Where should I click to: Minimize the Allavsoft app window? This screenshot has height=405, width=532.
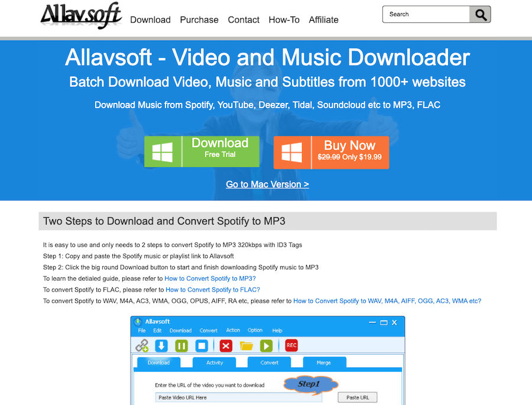tap(372, 322)
